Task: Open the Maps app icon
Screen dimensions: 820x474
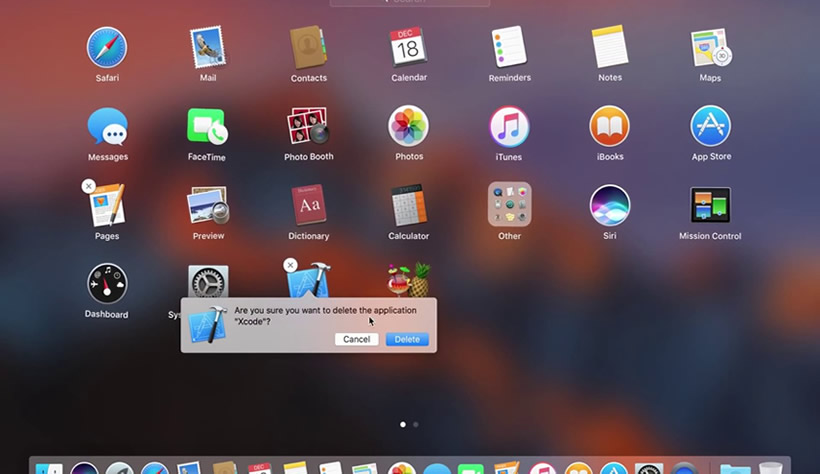Action: coord(711,48)
